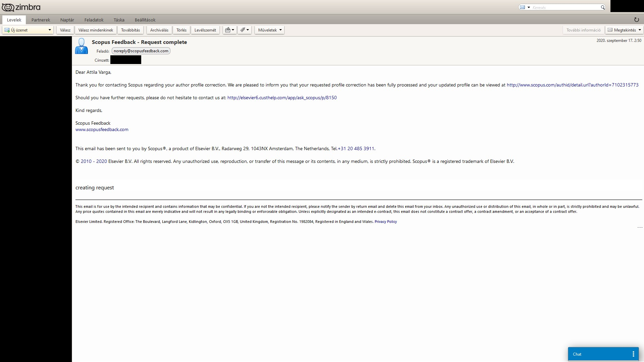Delete the email with Törlés

(181, 30)
